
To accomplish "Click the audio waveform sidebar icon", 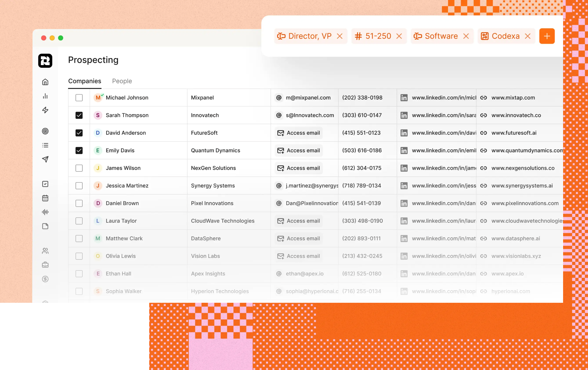I will coord(45,212).
